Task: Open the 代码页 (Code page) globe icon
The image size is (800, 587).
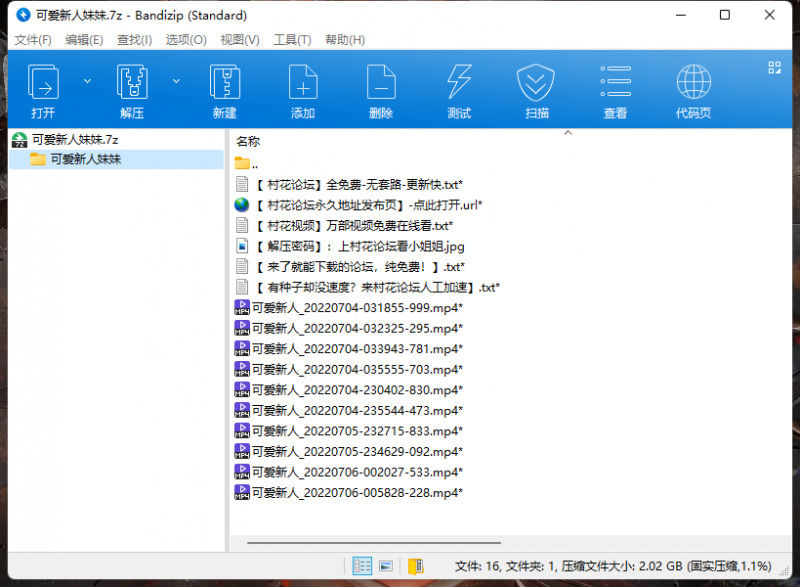Action: (x=693, y=90)
